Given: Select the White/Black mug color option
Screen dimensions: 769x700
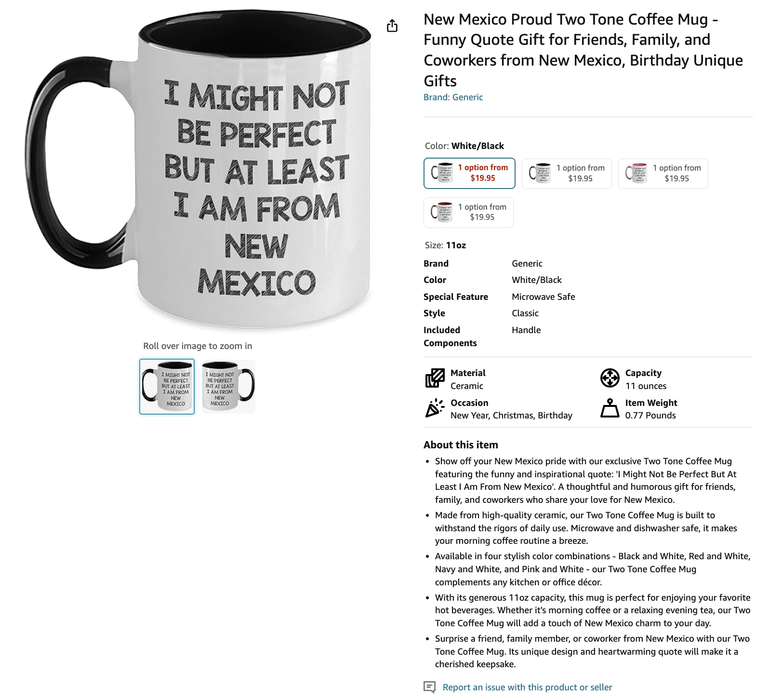Looking at the screenshot, I should coord(469,173).
